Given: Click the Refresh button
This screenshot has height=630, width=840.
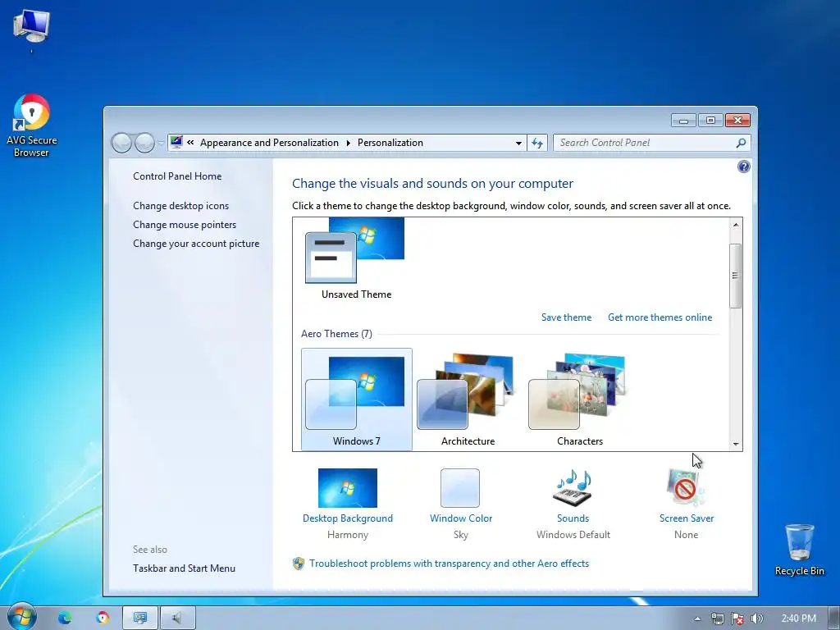Looking at the screenshot, I should 536,143.
